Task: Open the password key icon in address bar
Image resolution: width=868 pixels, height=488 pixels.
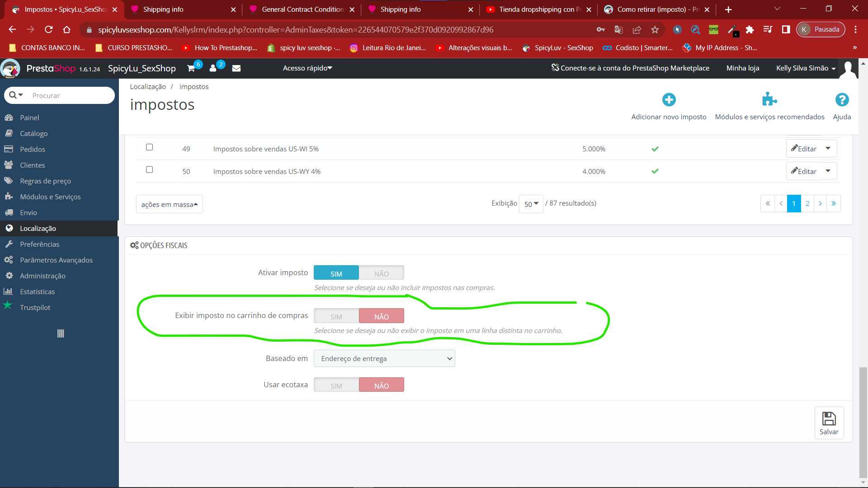Action: click(600, 29)
